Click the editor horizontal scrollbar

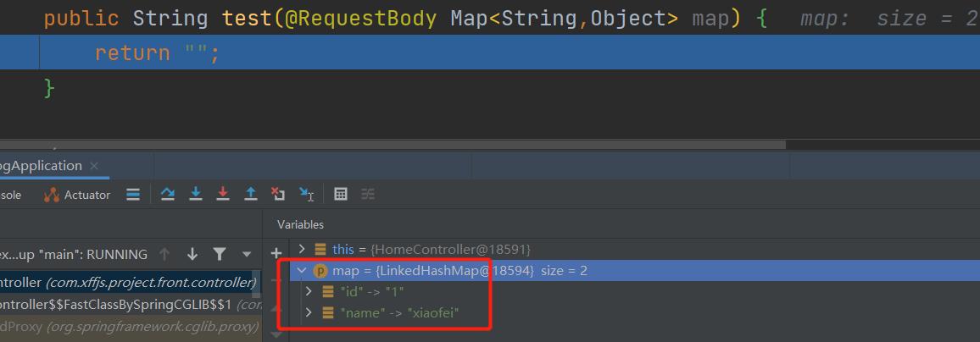(390, 145)
